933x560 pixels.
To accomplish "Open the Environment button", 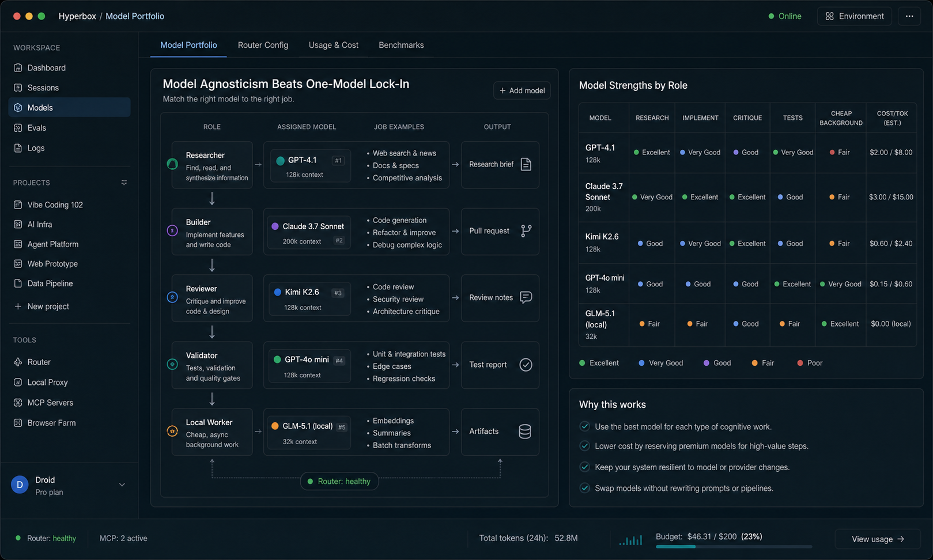I will (x=855, y=16).
